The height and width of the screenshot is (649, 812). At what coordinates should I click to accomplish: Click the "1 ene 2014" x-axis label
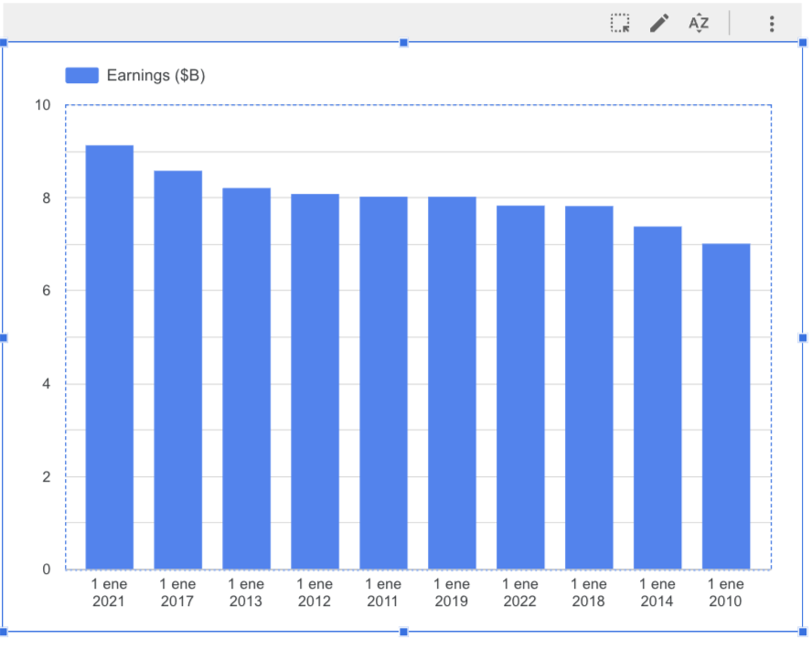[657, 592]
